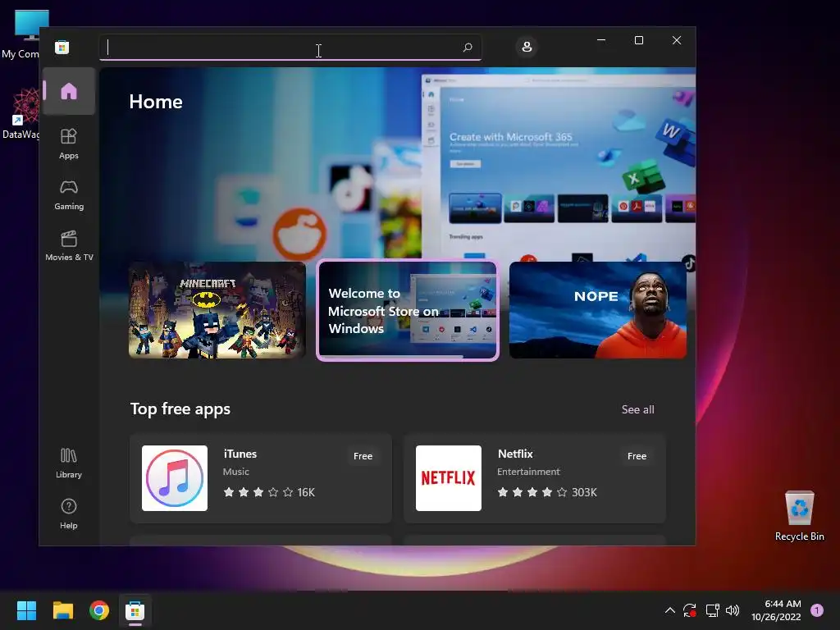Click the Top free apps heading

pyautogui.click(x=180, y=409)
